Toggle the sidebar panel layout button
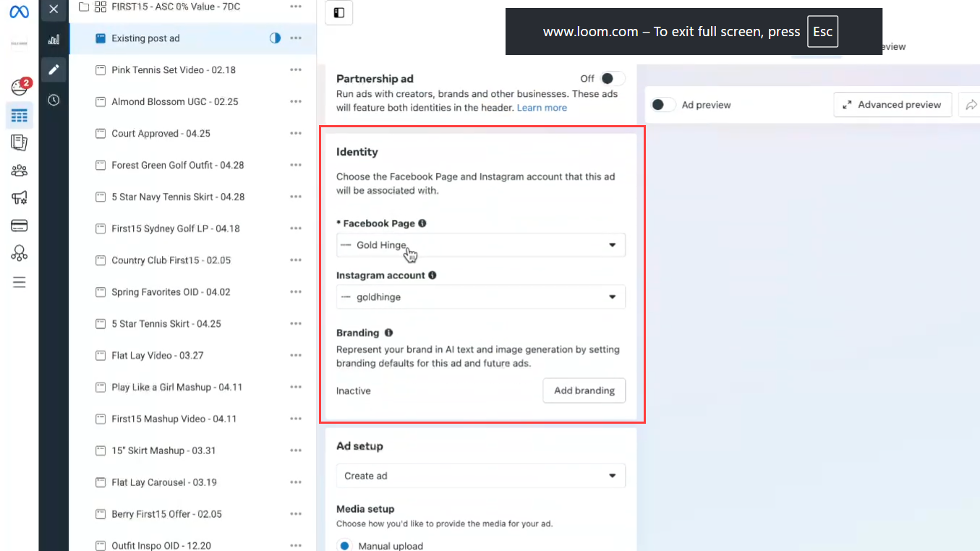Viewport: 980px width, 551px height. pos(339,12)
